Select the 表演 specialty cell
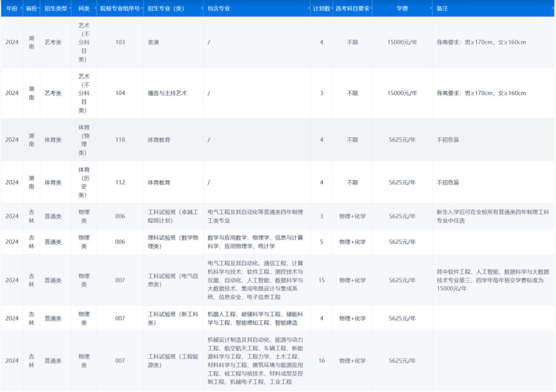This screenshot has width=556, height=392. tap(152, 42)
